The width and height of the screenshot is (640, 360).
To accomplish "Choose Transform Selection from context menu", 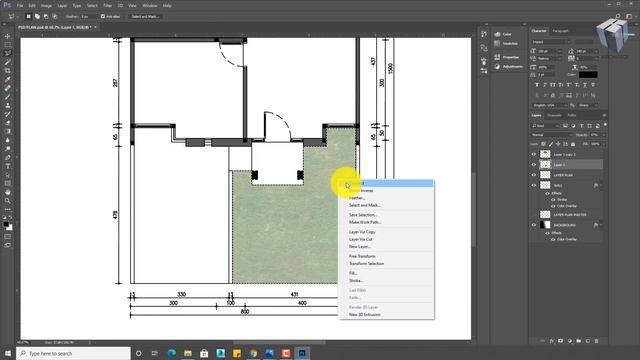I will (x=366, y=264).
